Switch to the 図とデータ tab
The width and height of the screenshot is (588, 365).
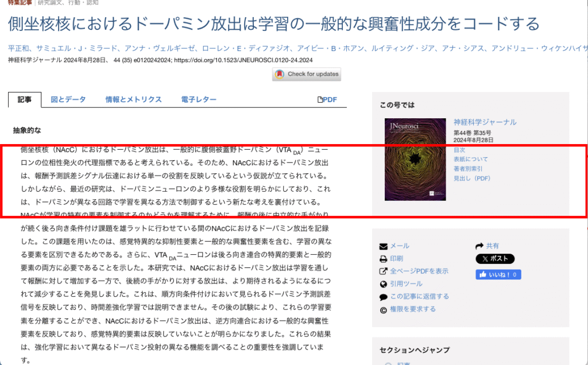pos(68,99)
